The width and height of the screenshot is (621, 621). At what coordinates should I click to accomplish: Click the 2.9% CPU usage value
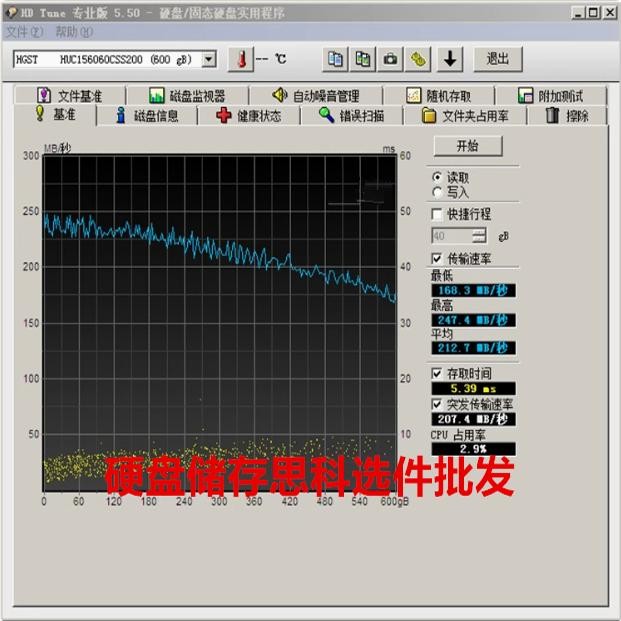click(473, 449)
